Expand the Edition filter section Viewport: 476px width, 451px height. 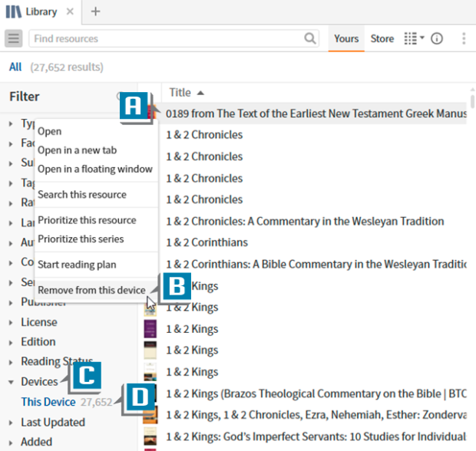point(11,342)
